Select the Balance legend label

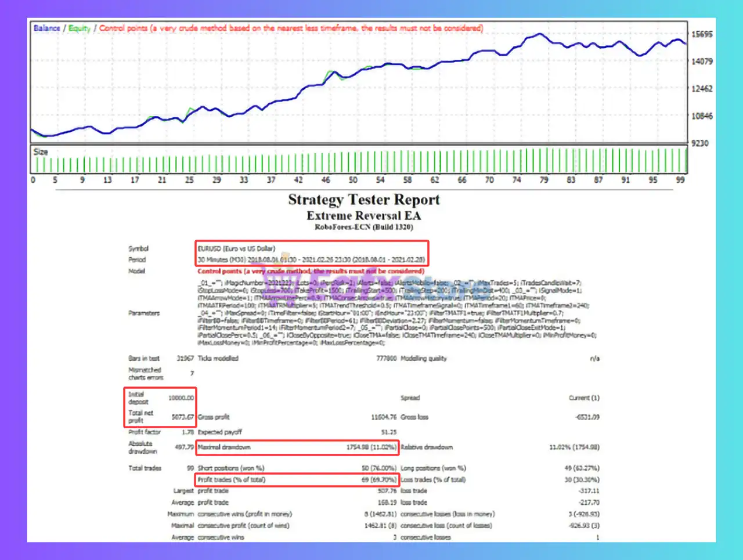(x=46, y=27)
